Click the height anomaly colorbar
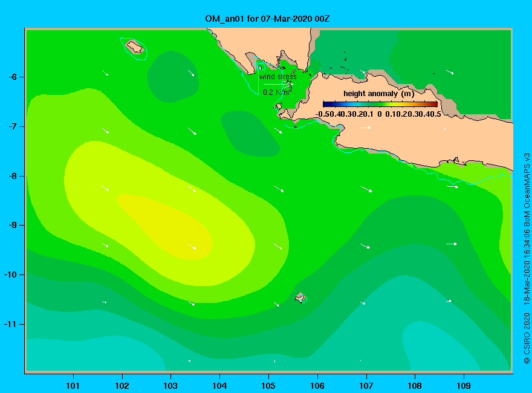This screenshot has height=393, width=532. [x=380, y=104]
